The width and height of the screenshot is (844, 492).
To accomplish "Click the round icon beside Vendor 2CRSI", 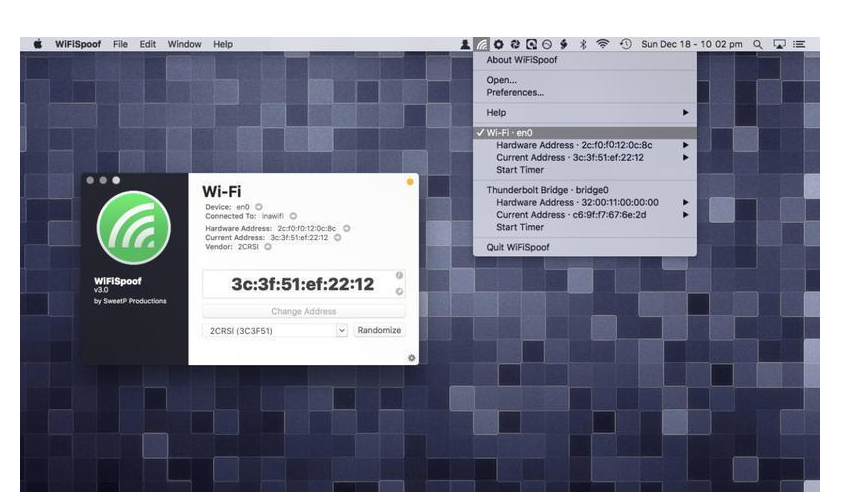I will point(268,246).
